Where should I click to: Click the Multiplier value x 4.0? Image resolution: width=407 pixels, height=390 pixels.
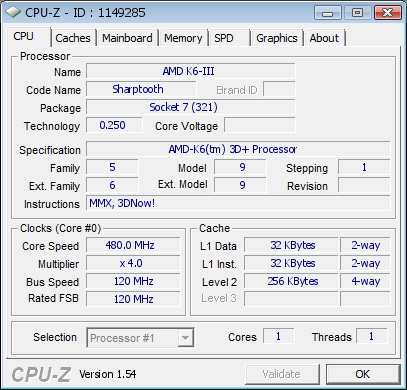[133, 264]
